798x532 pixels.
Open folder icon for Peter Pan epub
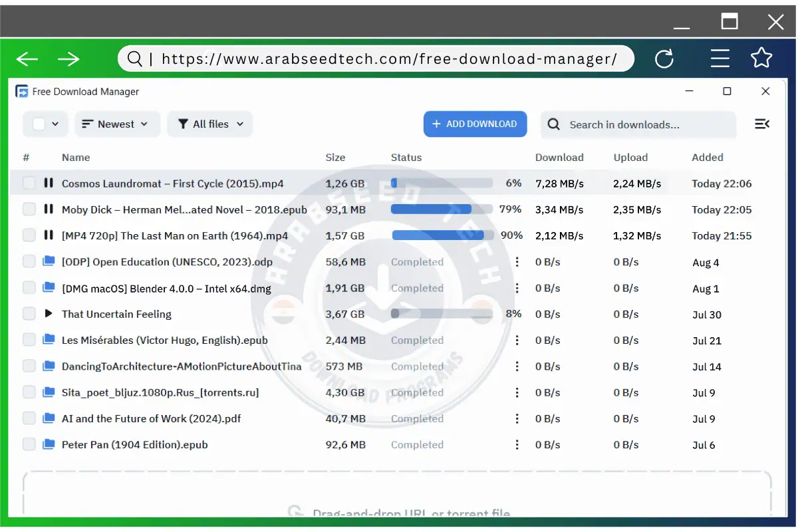(x=48, y=444)
